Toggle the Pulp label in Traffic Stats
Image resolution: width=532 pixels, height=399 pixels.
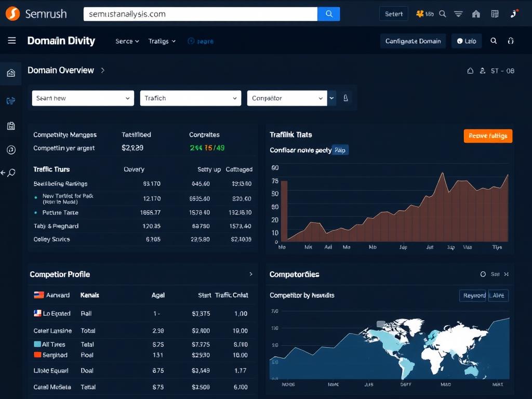[x=340, y=150]
